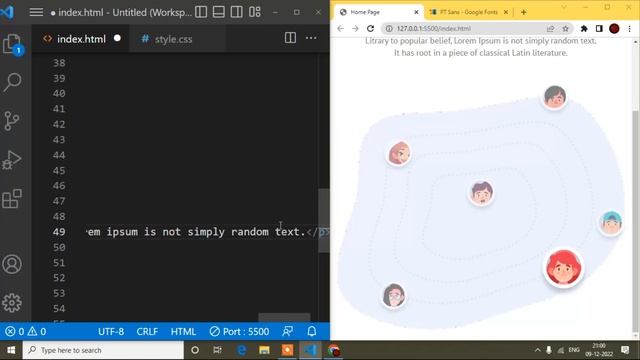Screen dimensions: 640x360
Task: Click the teal-cap avatar on webpage
Action: point(611,223)
